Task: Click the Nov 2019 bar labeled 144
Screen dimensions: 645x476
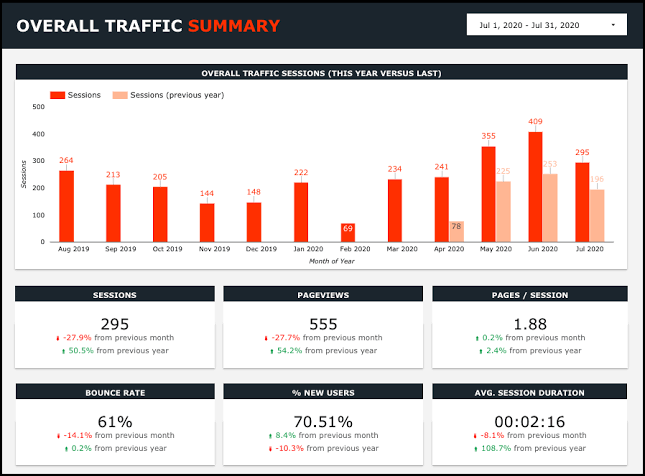Action: (x=207, y=223)
